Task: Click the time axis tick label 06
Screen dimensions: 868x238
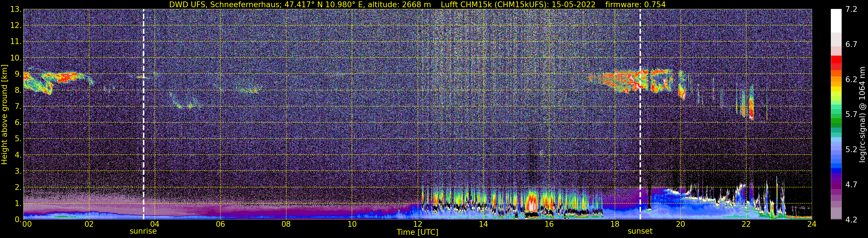Action: click(x=220, y=224)
